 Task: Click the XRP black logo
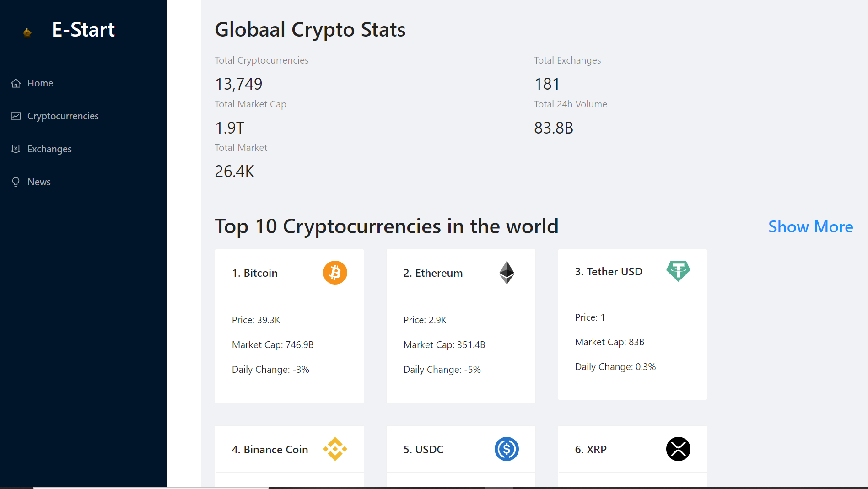click(x=678, y=449)
